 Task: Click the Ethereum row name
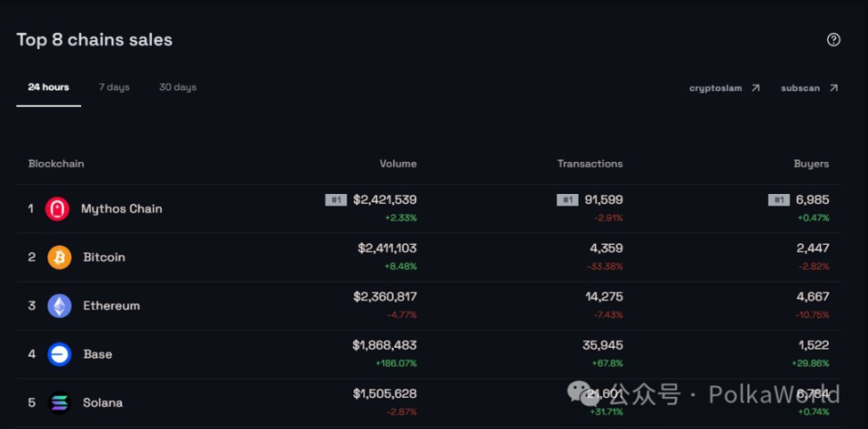[x=112, y=306]
